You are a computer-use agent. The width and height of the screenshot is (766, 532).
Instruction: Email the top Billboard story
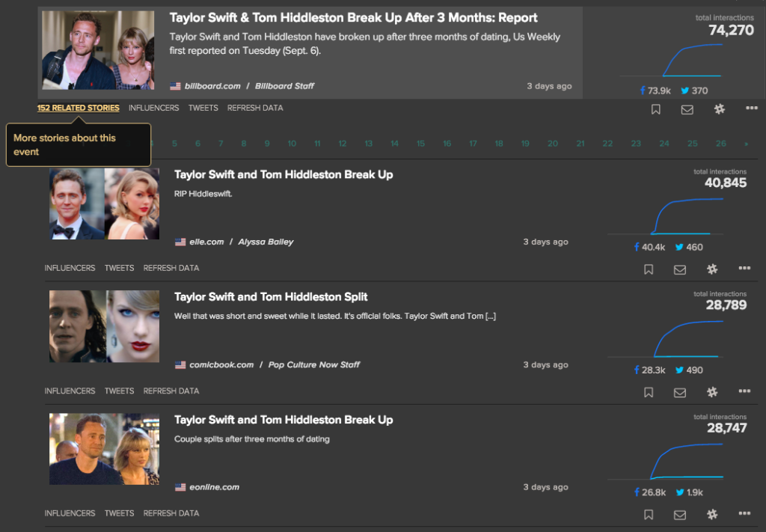687,109
